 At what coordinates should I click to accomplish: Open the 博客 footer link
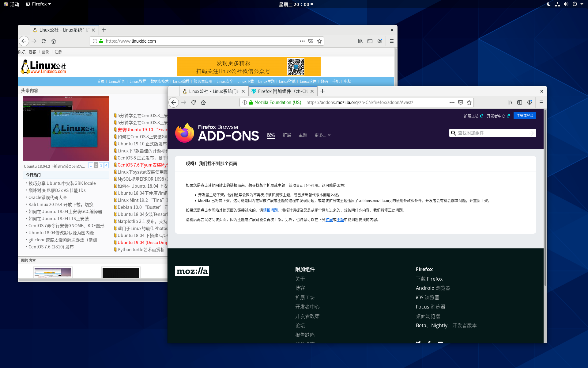pyautogui.click(x=300, y=288)
